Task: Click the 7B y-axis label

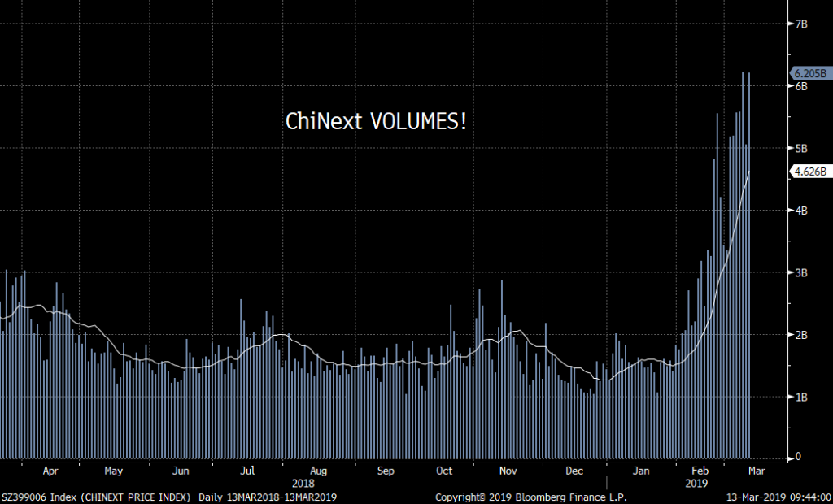Action: coord(801,24)
